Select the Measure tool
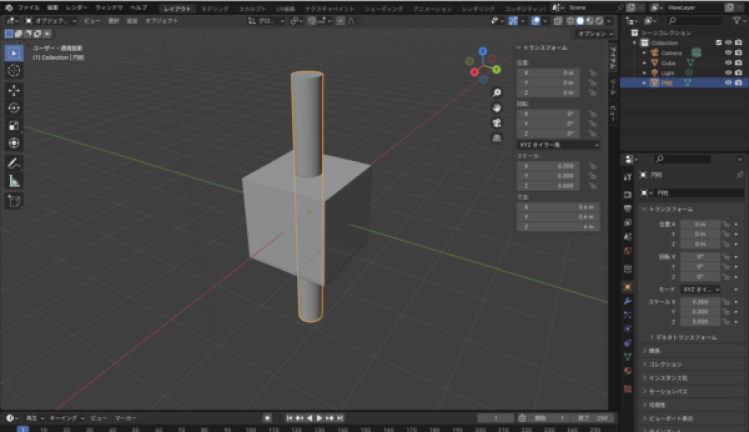 [14, 181]
